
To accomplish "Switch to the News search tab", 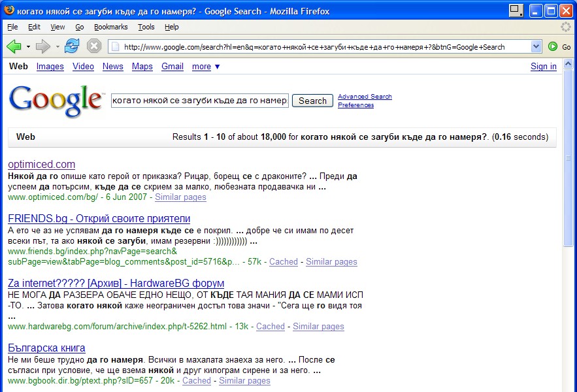I will [112, 67].
